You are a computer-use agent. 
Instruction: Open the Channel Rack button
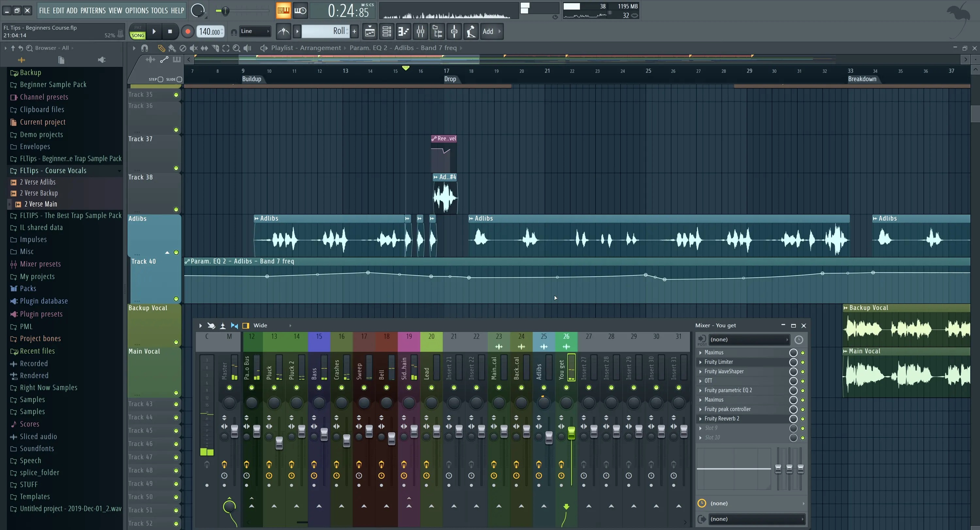[x=386, y=32]
